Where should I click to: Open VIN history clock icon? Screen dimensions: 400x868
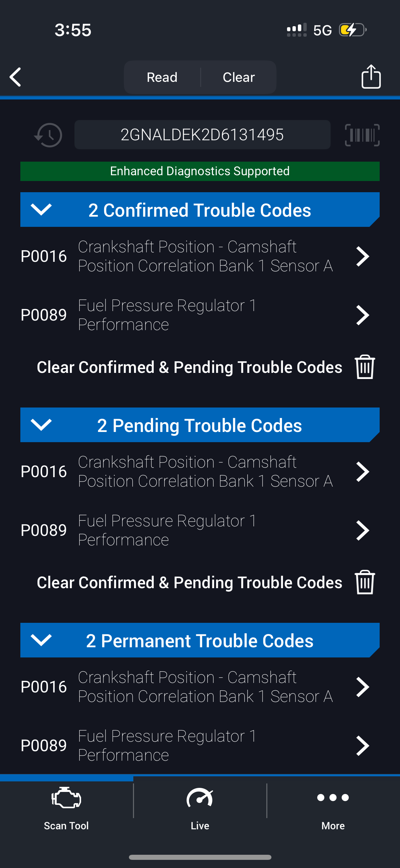[x=48, y=135]
